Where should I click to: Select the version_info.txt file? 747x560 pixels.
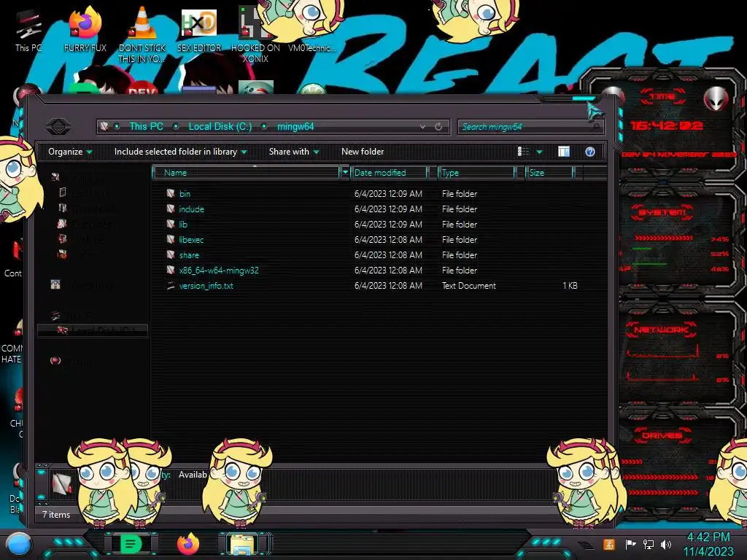(206, 286)
